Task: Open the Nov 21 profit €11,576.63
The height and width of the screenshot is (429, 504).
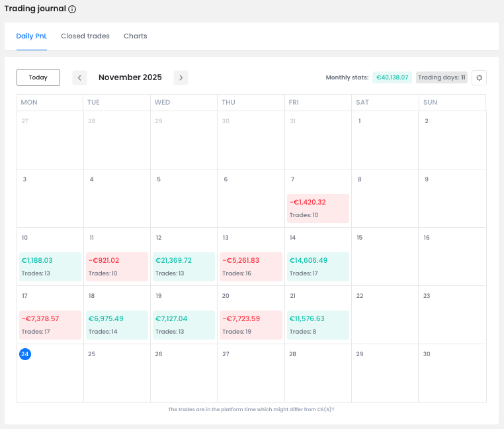Action: pos(318,324)
